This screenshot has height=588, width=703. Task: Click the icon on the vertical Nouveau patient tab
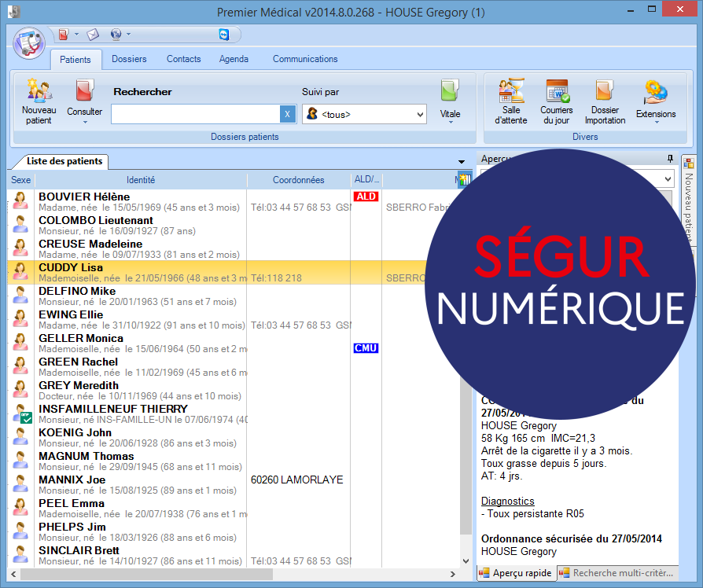pyautogui.click(x=689, y=164)
